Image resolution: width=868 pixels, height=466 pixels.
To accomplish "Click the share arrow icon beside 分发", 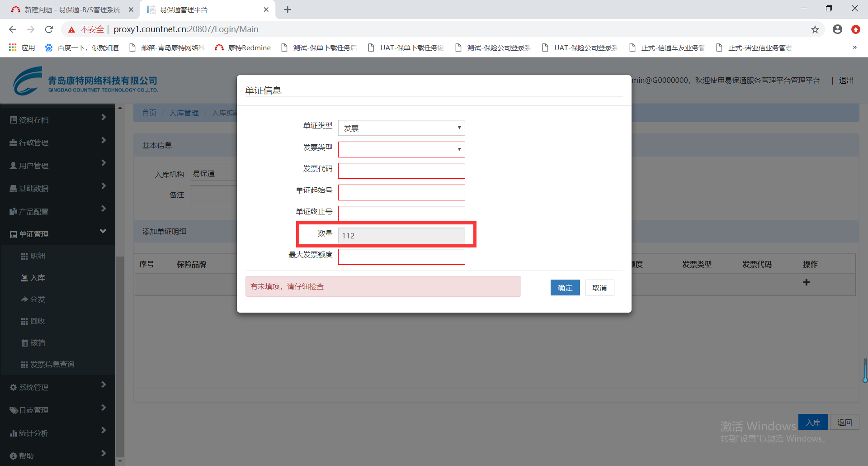I will (x=24, y=300).
